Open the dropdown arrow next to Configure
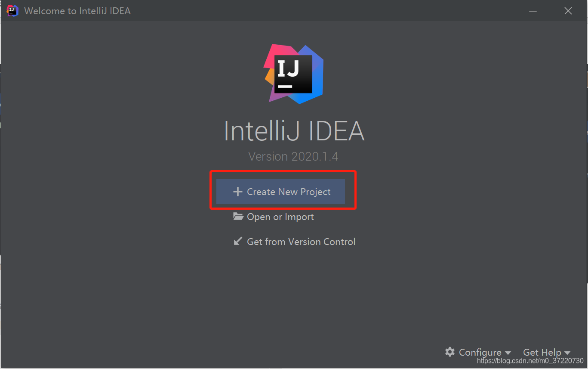Viewport: 588px width, 369px height. click(x=509, y=353)
